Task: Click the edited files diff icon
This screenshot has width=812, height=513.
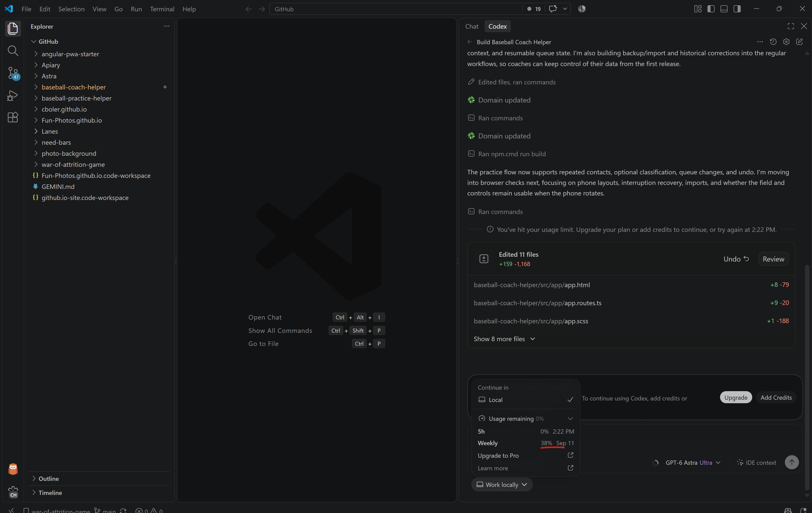Action: [484, 259]
